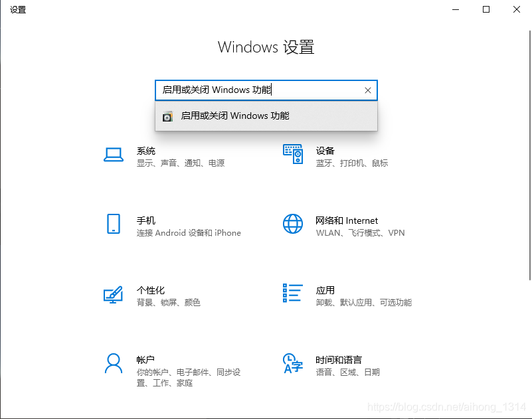Open the Network globe icon
532x419 pixels.
coord(293,224)
